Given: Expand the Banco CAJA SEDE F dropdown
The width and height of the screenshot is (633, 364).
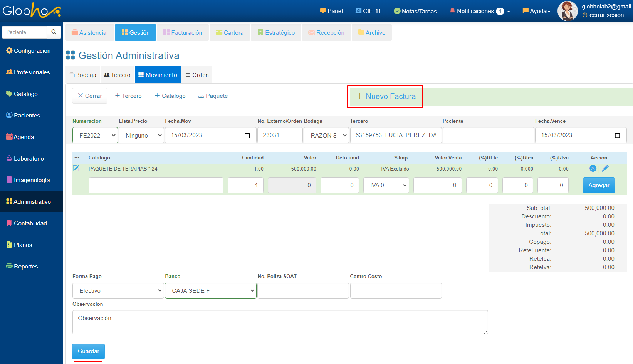Looking at the screenshot, I should pos(211,291).
